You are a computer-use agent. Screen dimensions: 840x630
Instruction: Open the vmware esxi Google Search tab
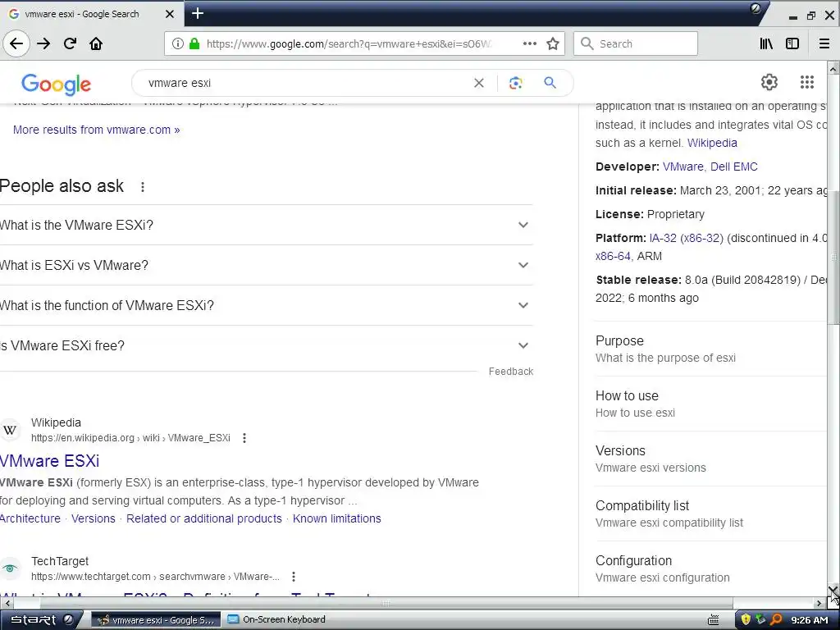92,14
